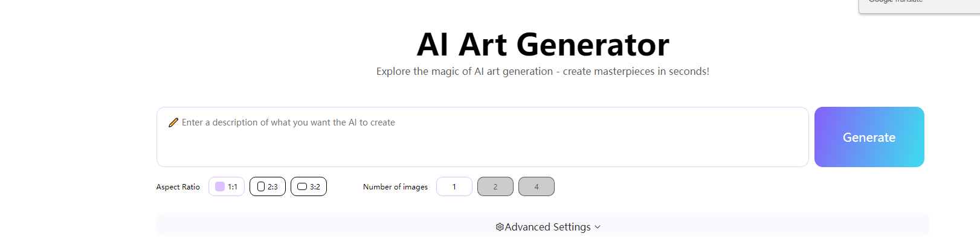The height and width of the screenshot is (251, 980).
Task: Click the landscape rectangle icon for 3:2
Action: pos(302,186)
